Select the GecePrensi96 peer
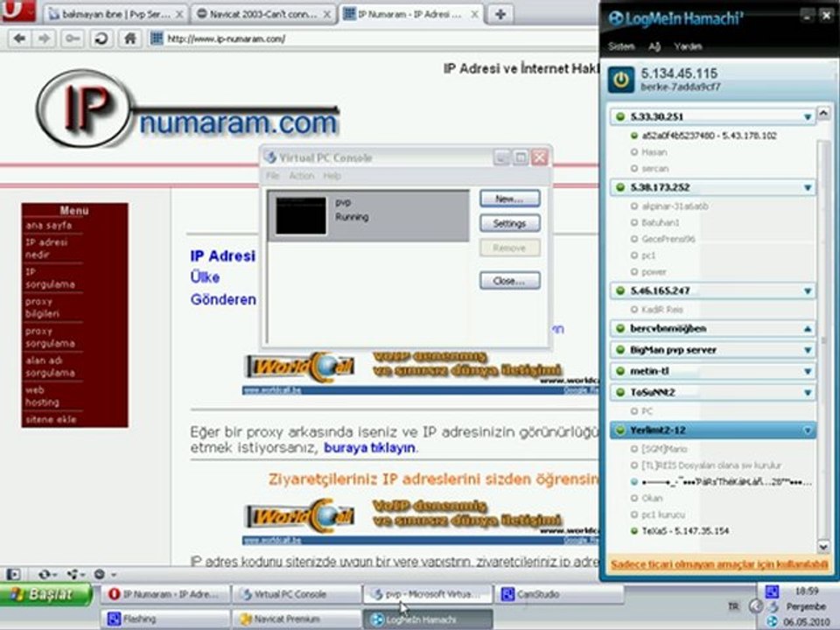 coord(668,239)
